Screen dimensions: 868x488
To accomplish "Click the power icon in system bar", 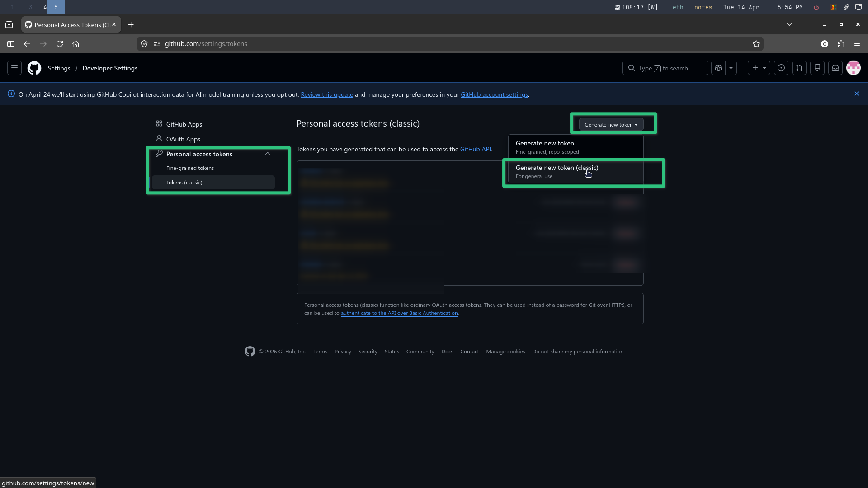I will (x=816, y=7).
